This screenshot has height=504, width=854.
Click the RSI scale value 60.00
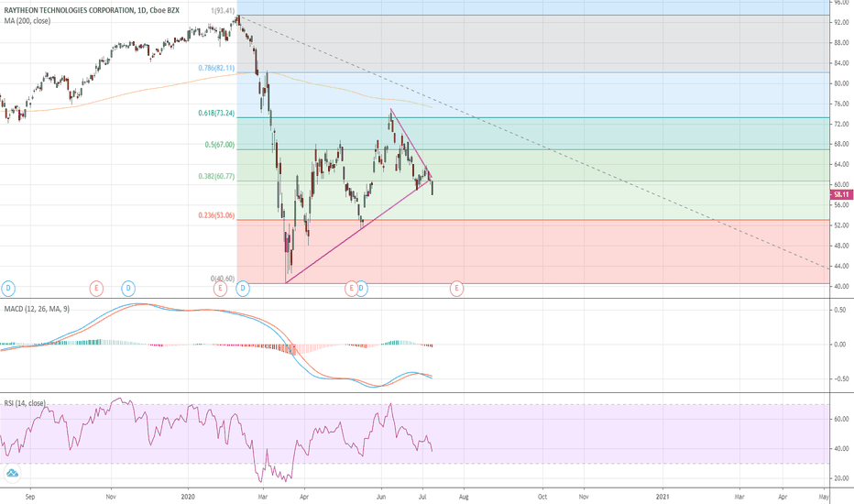coord(841,419)
